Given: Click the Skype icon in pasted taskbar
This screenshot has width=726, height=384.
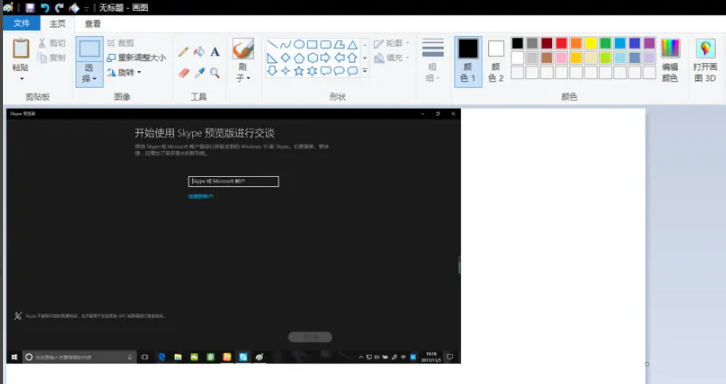Looking at the screenshot, I should (243, 357).
